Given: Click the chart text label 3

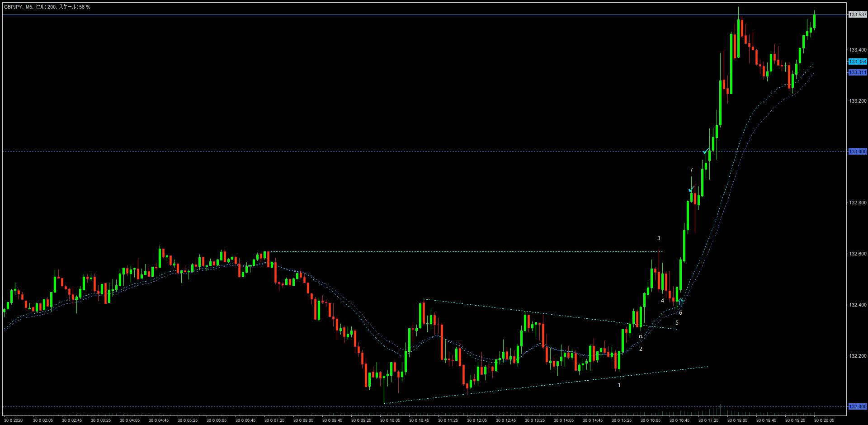Looking at the screenshot, I should (659, 238).
